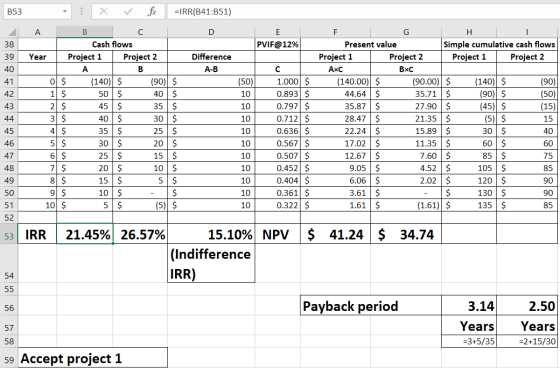Click the Cancel X icon in formula bar
The image size is (560, 368).
click(104, 11)
